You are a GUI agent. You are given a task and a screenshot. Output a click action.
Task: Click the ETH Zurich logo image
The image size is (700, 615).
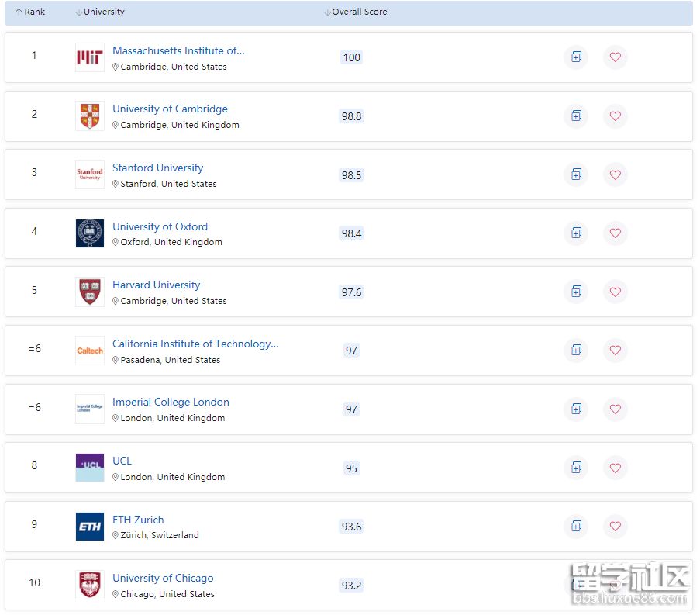[90, 527]
